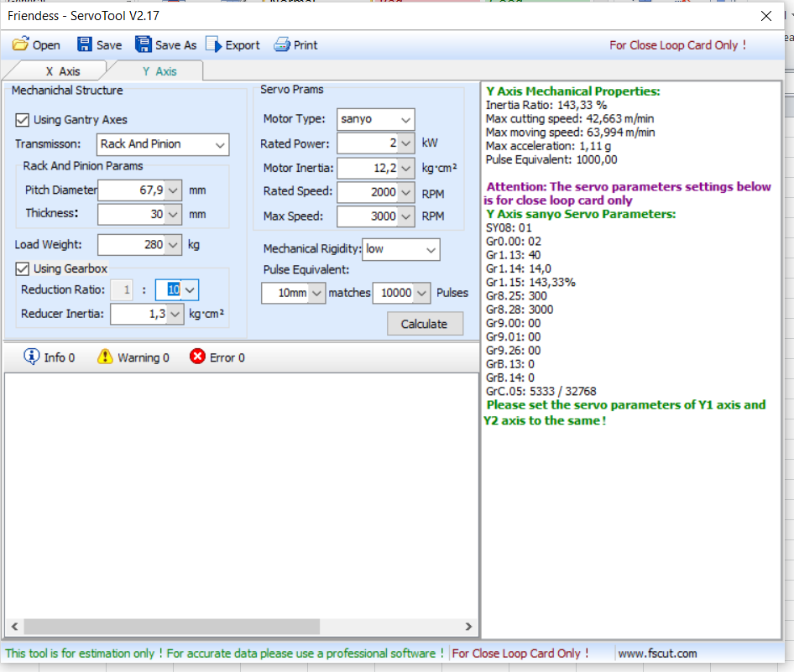
Task: Click the Save floppy disk icon
Action: (x=84, y=44)
